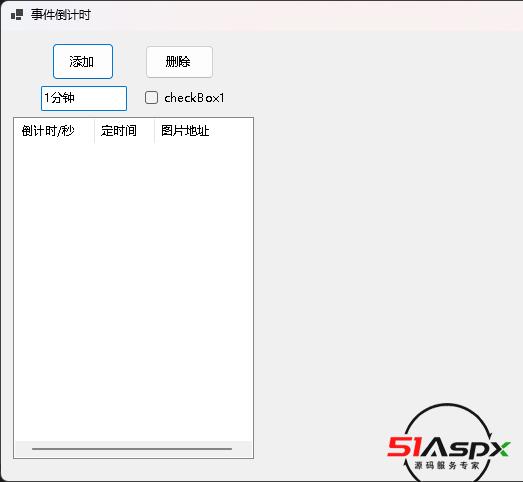Click scrollbar track left of the thumb
This screenshot has height=482, width=523.
pyautogui.click(x=23, y=449)
